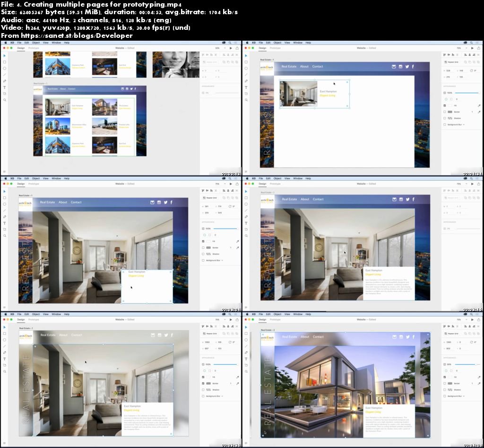Click the desktop preview play icon in 00:00:43 frame
Viewport: 484px width, 448px height.
(x=231, y=48)
